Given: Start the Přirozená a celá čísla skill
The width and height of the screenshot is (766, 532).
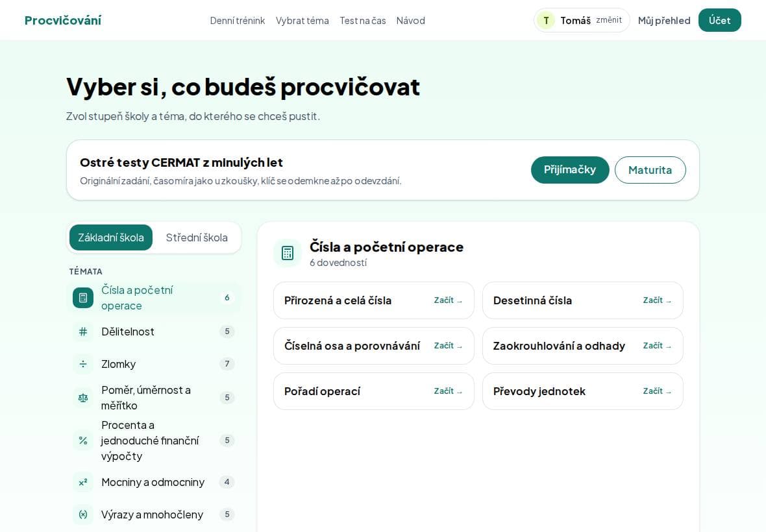Looking at the screenshot, I should click(374, 300).
